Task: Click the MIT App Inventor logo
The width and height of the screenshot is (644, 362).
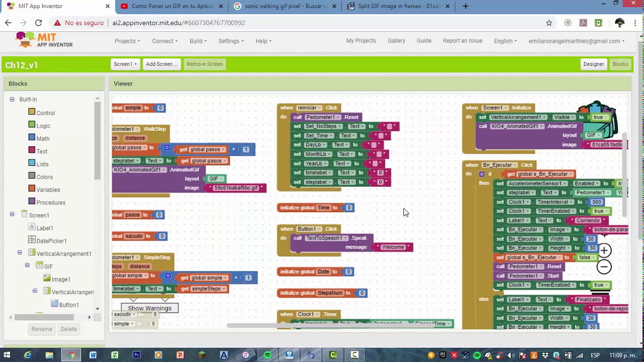Action: 44,40
